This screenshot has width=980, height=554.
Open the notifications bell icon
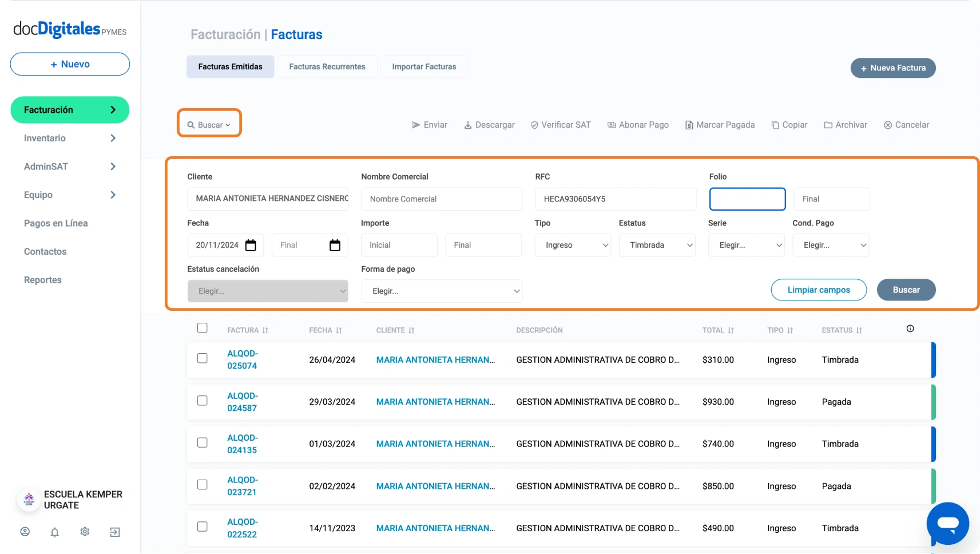point(55,532)
